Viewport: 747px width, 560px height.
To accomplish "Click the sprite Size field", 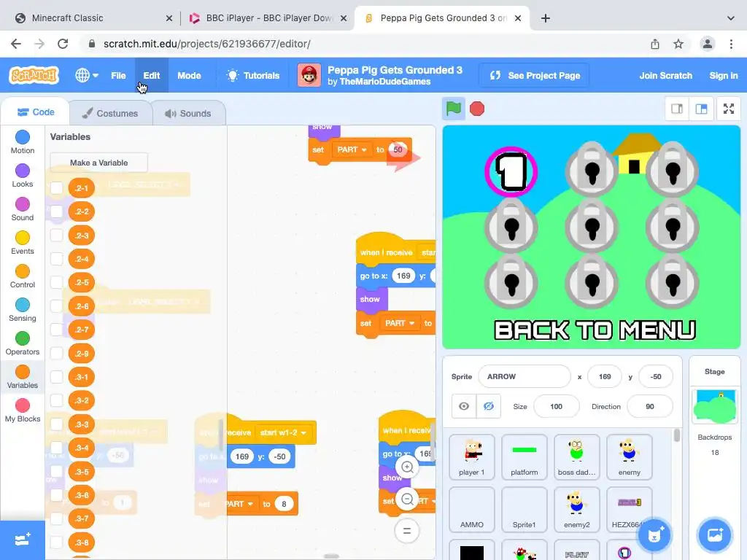I will pos(556,406).
